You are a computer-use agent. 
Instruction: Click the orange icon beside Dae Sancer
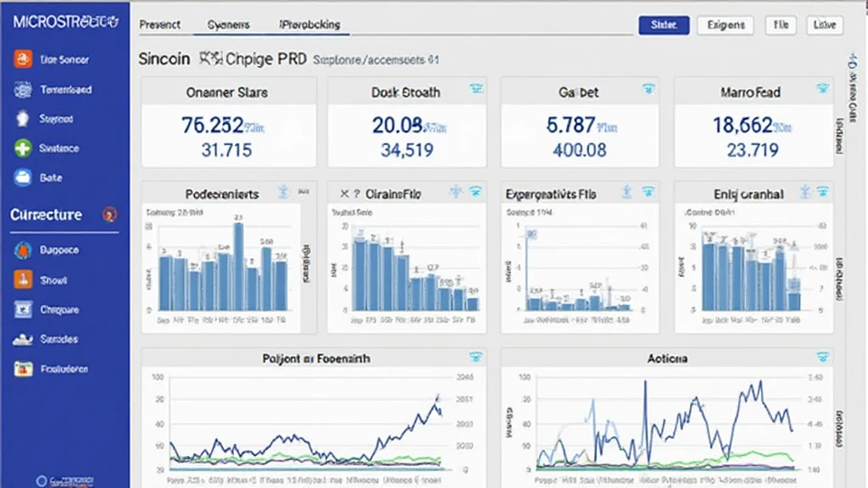point(22,60)
